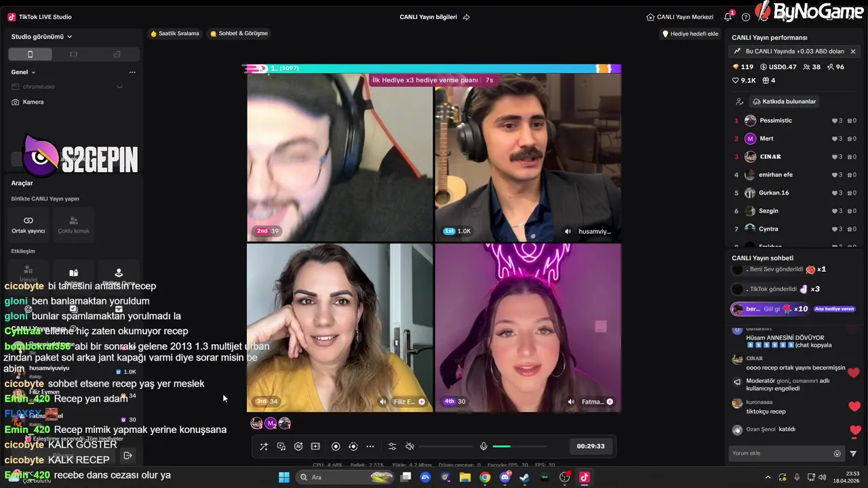Open the Sohbet & Görüşme chip
The width and height of the screenshot is (868, 488).
click(x=239, y=33)
